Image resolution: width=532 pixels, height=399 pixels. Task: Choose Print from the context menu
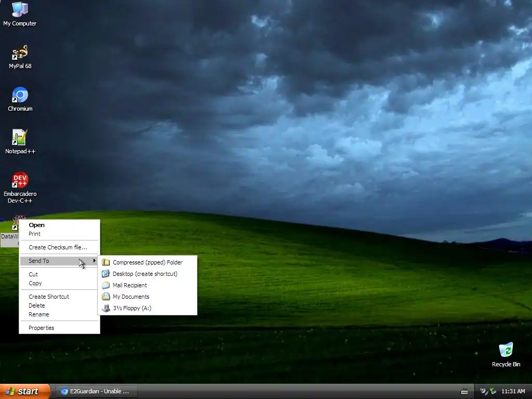59,234
